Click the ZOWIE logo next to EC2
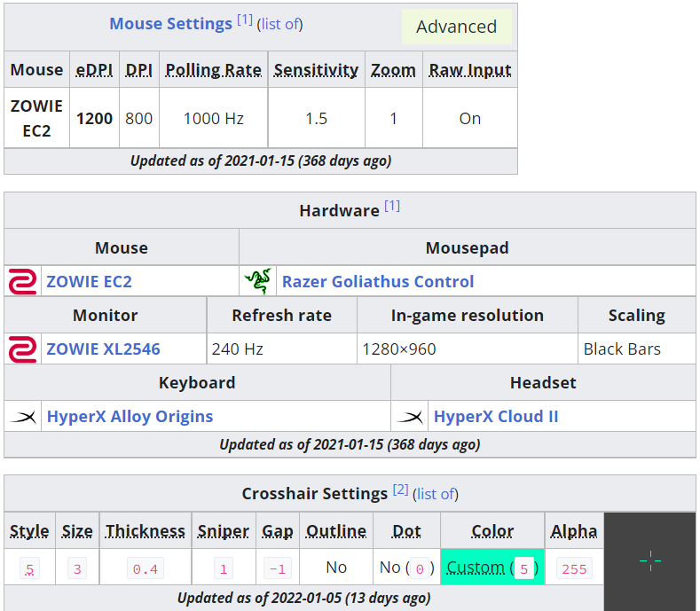700x611 pixels. (23, 281)
